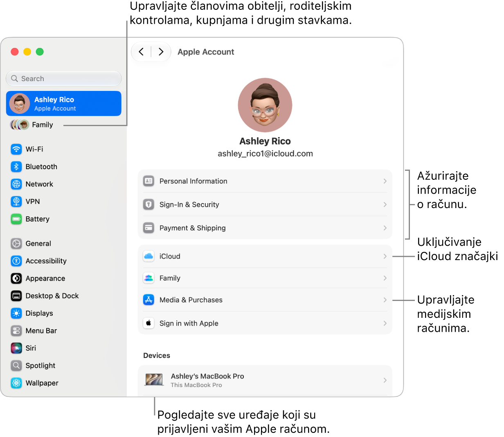Click the red close window button

15,52
